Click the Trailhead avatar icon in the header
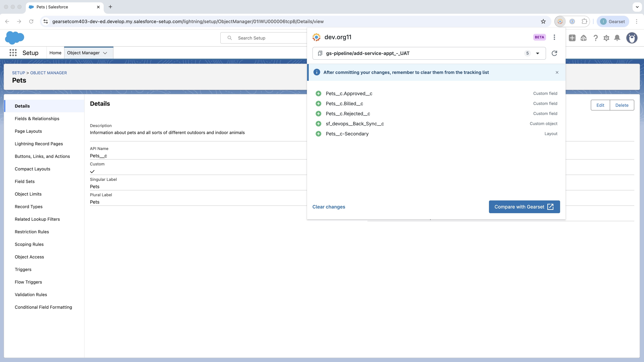 click(x=632, y=38)
